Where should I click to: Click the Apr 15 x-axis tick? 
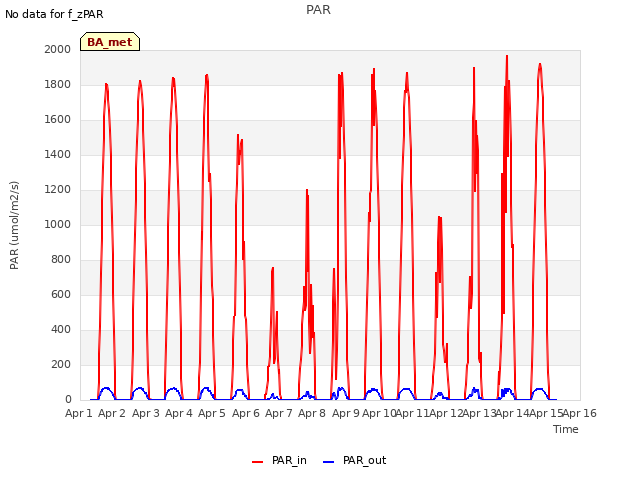546,413
